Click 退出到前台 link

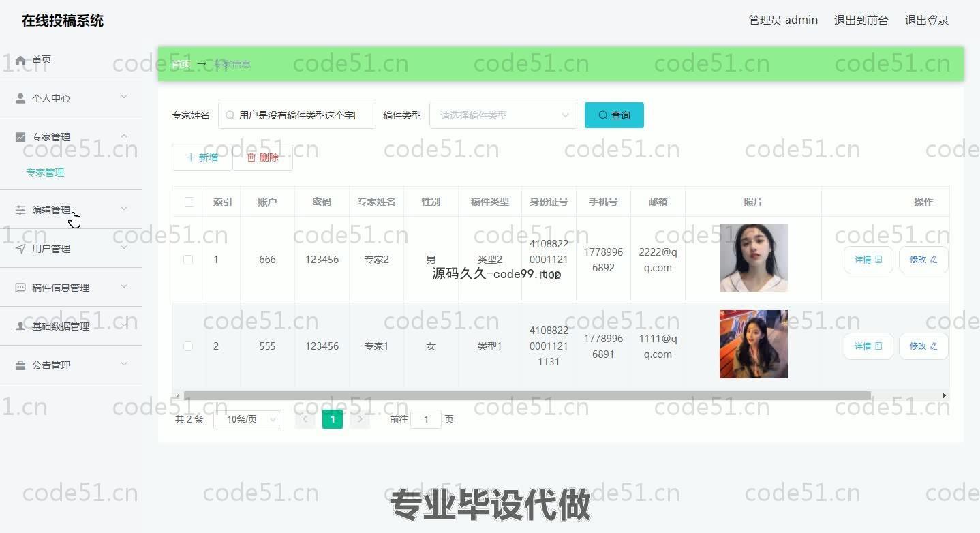861,20
